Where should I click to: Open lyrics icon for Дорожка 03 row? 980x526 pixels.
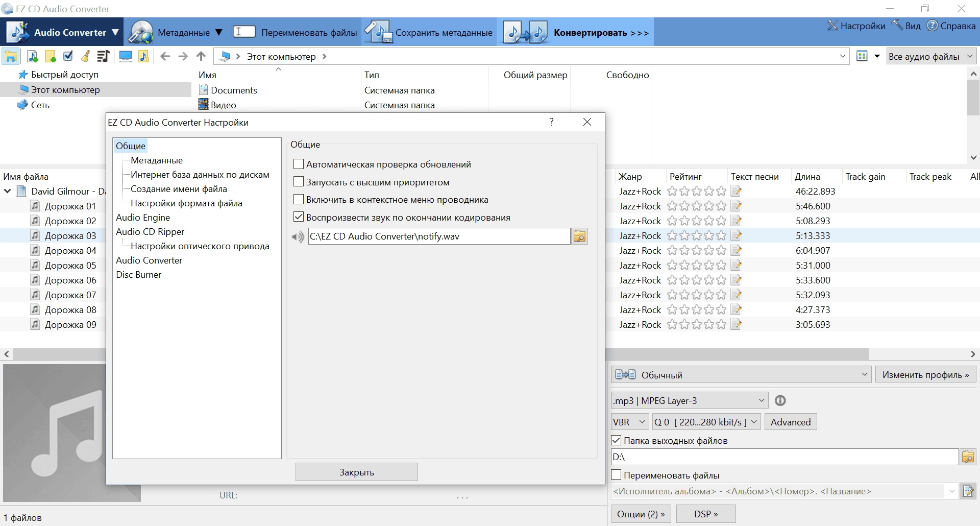point(736,235)
